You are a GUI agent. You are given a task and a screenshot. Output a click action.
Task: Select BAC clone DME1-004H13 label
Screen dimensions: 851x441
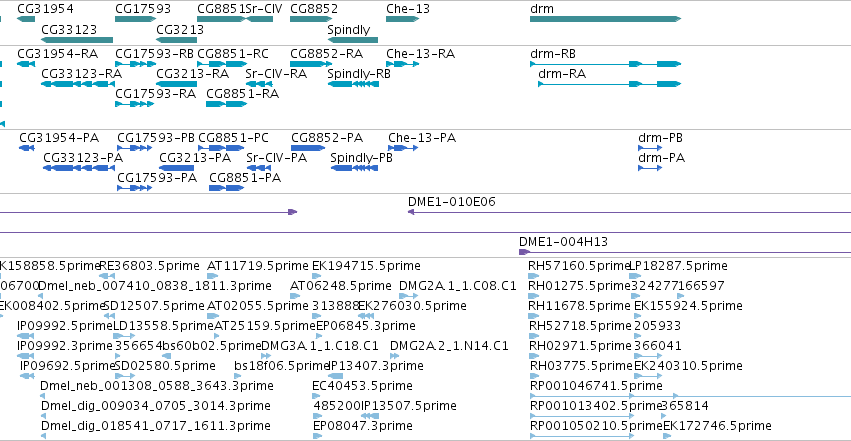(563, 242)
